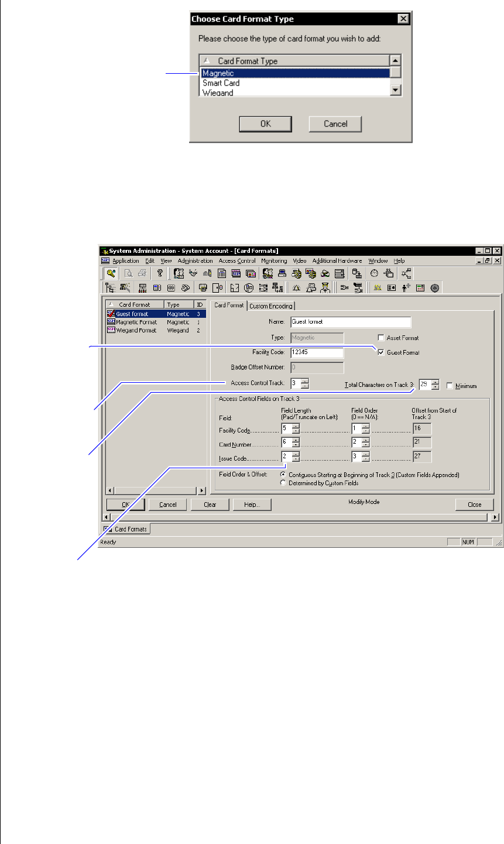Sort list by the Type column header
This screenshot has height=844, width=504.
coord(179,304)
